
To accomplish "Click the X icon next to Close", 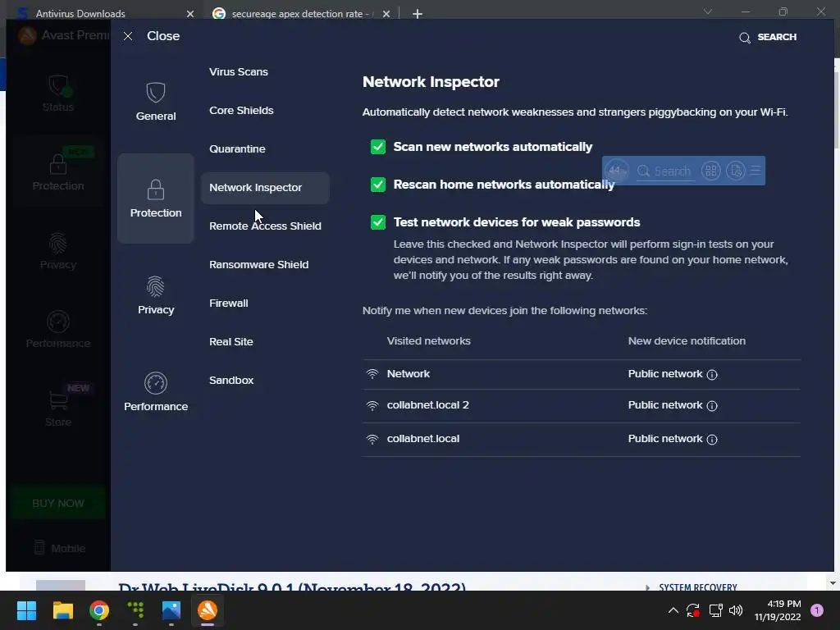I will click(x=128, y=36).
